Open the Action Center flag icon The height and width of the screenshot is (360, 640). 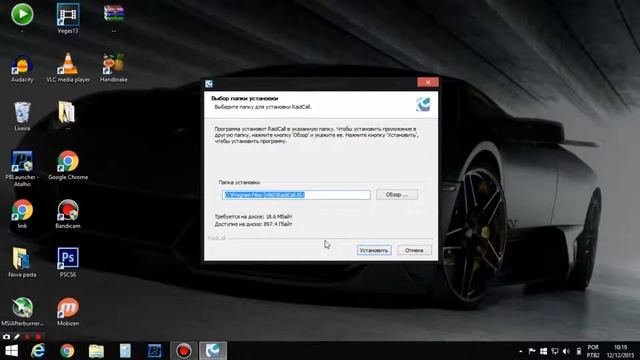(532, 351)
